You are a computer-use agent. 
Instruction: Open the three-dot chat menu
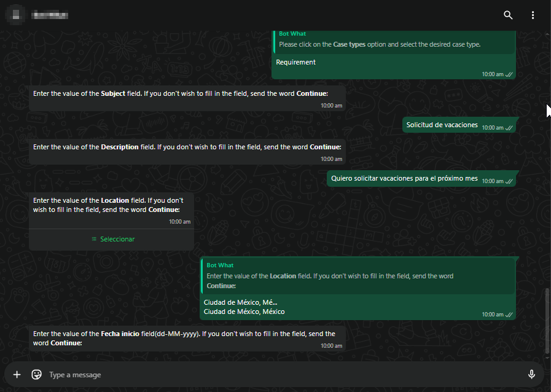pos(533,15)
